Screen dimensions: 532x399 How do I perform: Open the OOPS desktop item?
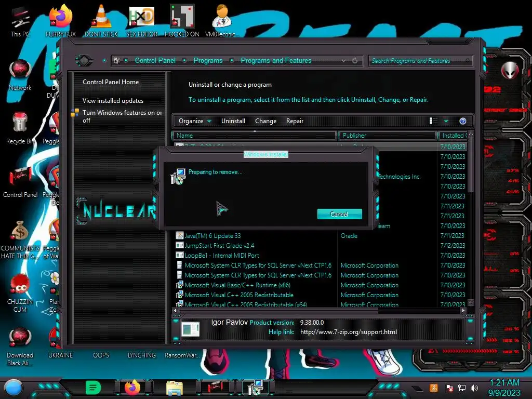tap(101, 355)
